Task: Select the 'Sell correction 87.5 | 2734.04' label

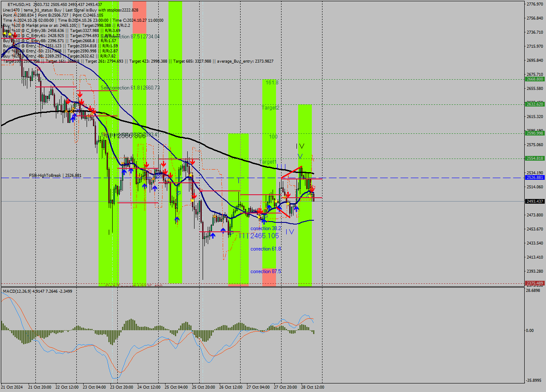Action: click(130, 37)
